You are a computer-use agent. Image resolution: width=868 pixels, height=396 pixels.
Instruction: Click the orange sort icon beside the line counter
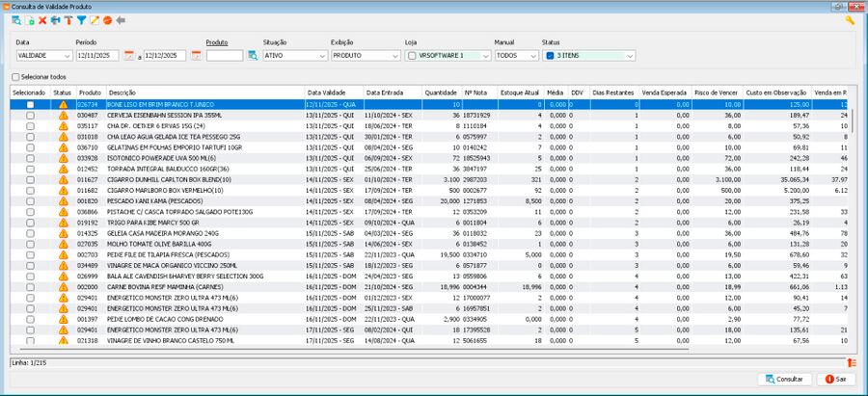point(852,363)
